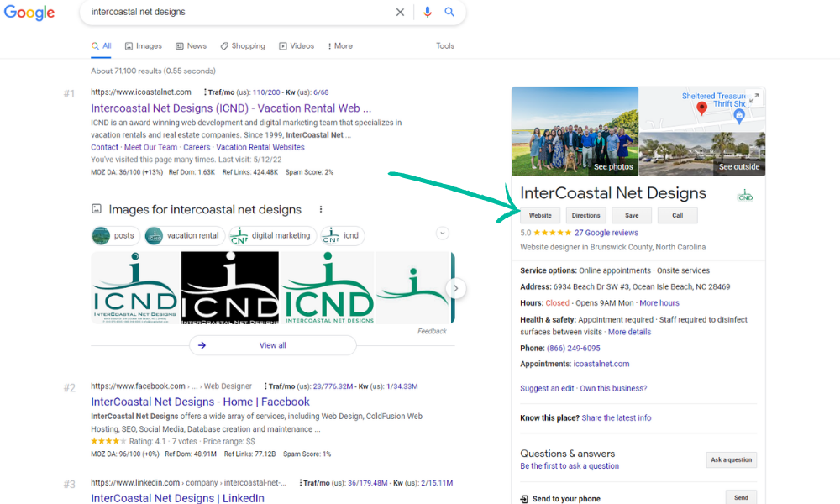The image size is (840, 504).
Task: Select the 'posts' image filter chip
Action: tap(116, 236)
